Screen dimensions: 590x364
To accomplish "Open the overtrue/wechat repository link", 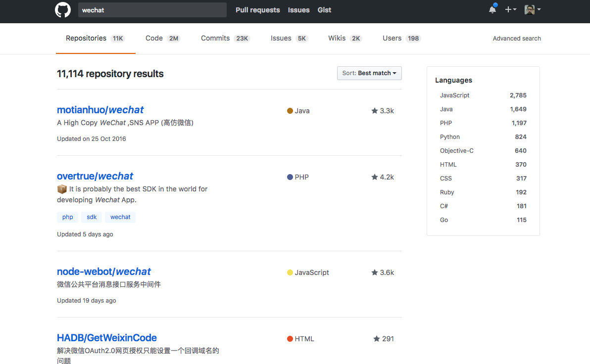I will click(x=95, y=176).
